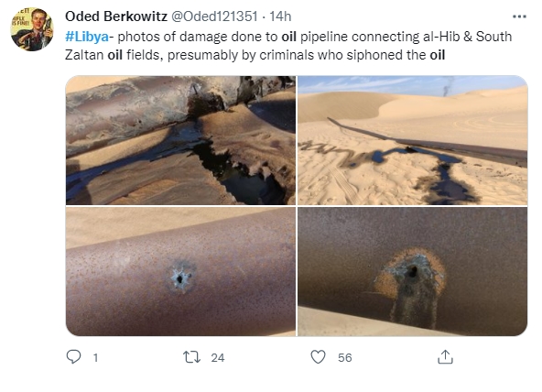Open the rusty leaking hole photo
Screen dimensions: 542x392
[x=412, y=272]
